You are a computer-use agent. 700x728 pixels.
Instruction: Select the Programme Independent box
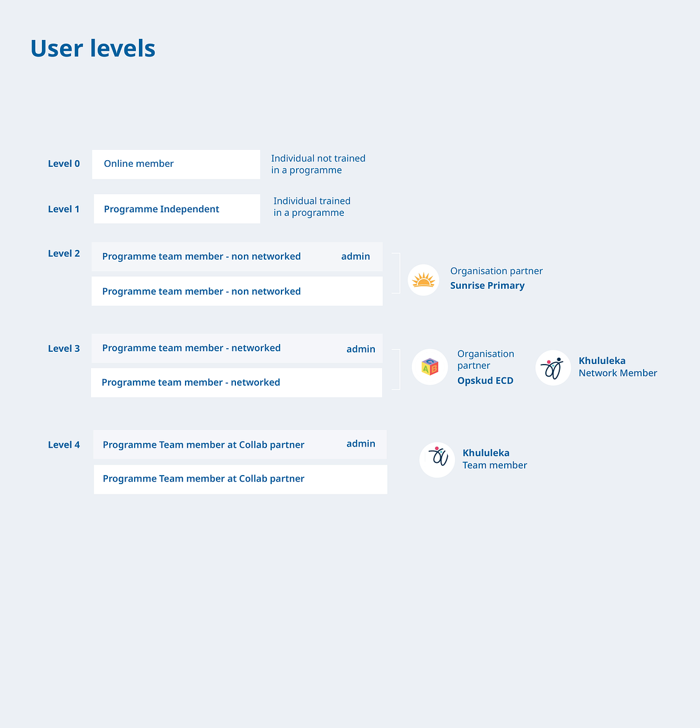click(177, 209)
